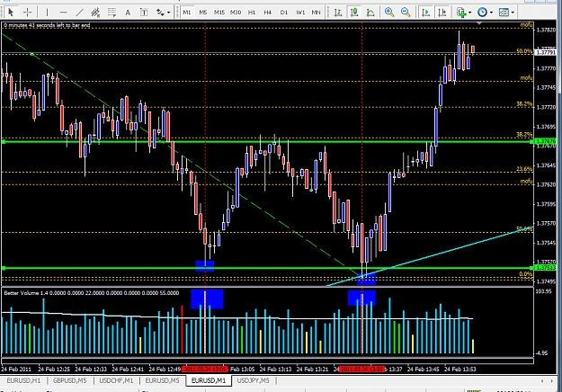Click the '24 Feb 13:53' time axis label
Image resolution: width=562 pixels, height=392 pixels.
click(460, 369)
